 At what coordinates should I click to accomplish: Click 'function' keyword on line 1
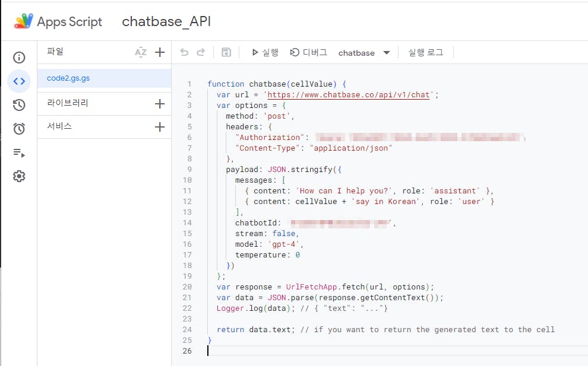[x=226, y=84]
